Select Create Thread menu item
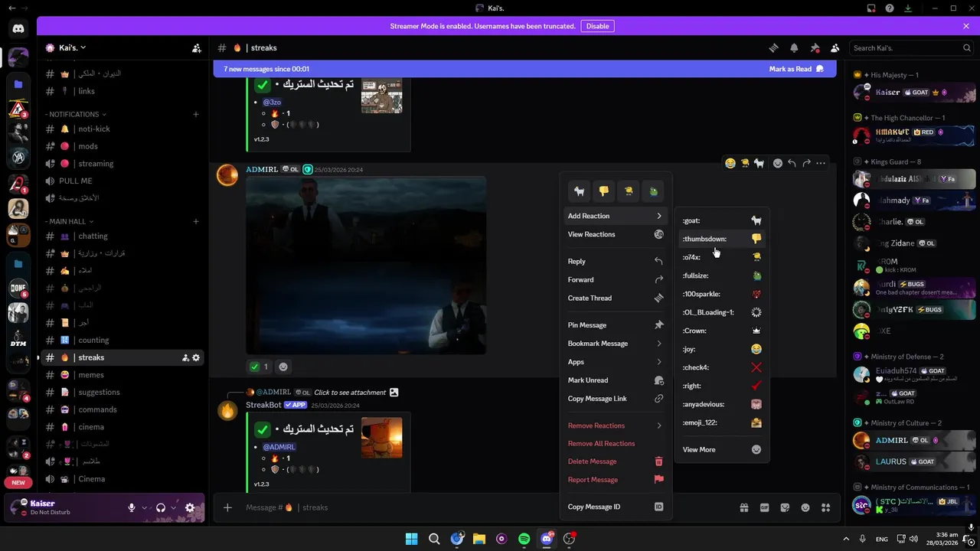 (616, 298)
